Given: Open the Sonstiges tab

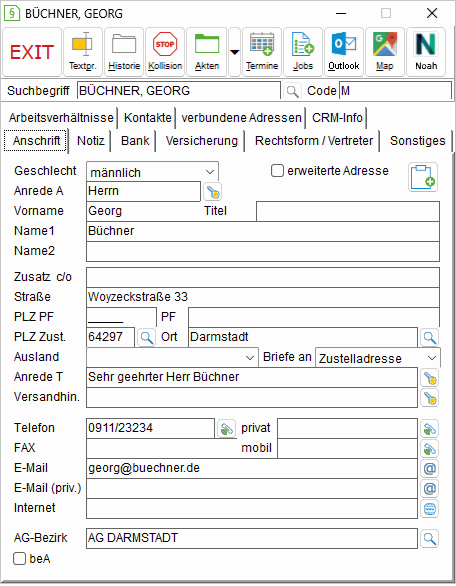Looking at the screenshot, I should (x=418, y=141).
